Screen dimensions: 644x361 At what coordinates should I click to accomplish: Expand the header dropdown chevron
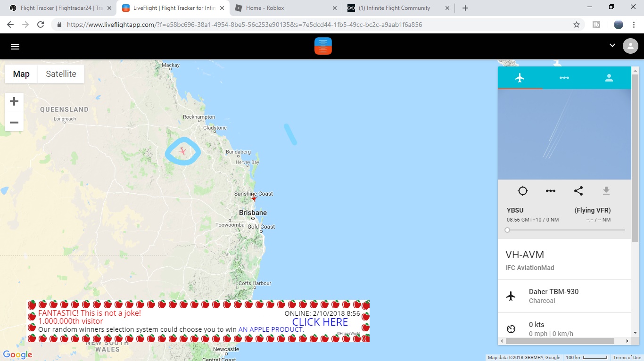click(x=612, y=46)
